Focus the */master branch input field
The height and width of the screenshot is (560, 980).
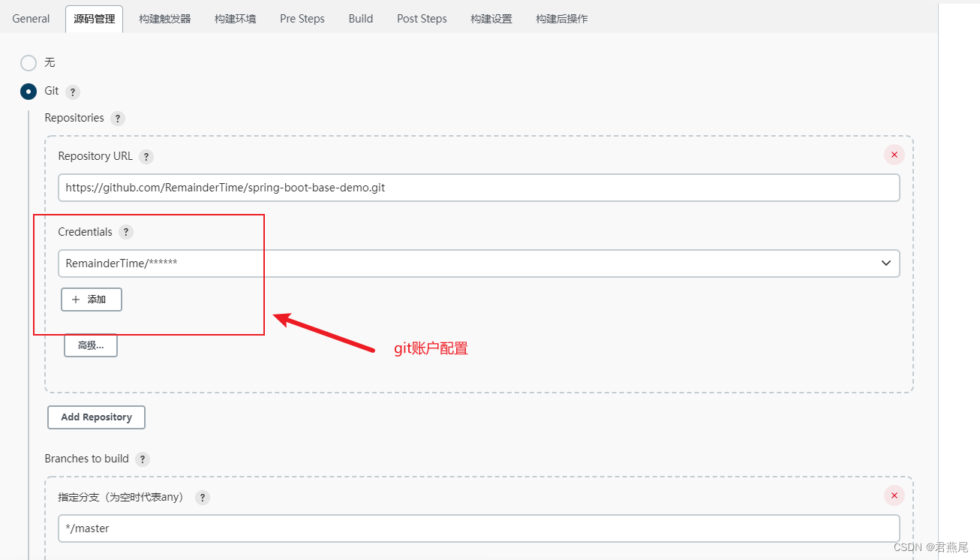479,528
